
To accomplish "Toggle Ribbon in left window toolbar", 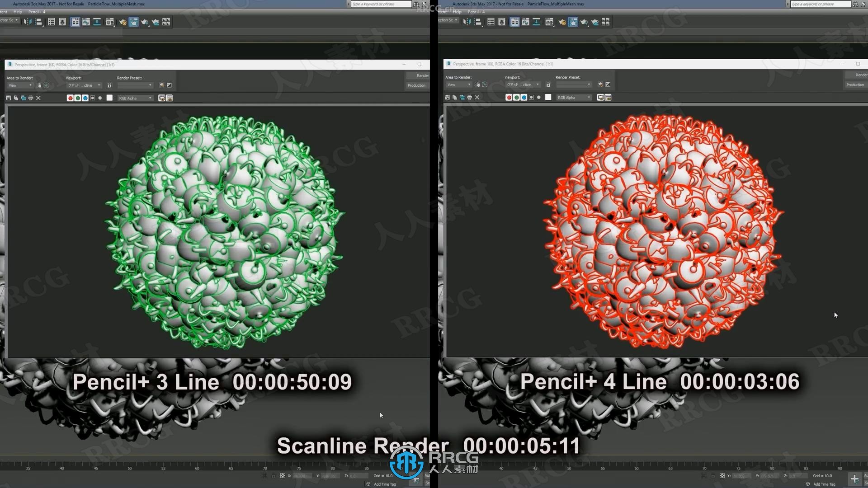I will coord(75,22).
